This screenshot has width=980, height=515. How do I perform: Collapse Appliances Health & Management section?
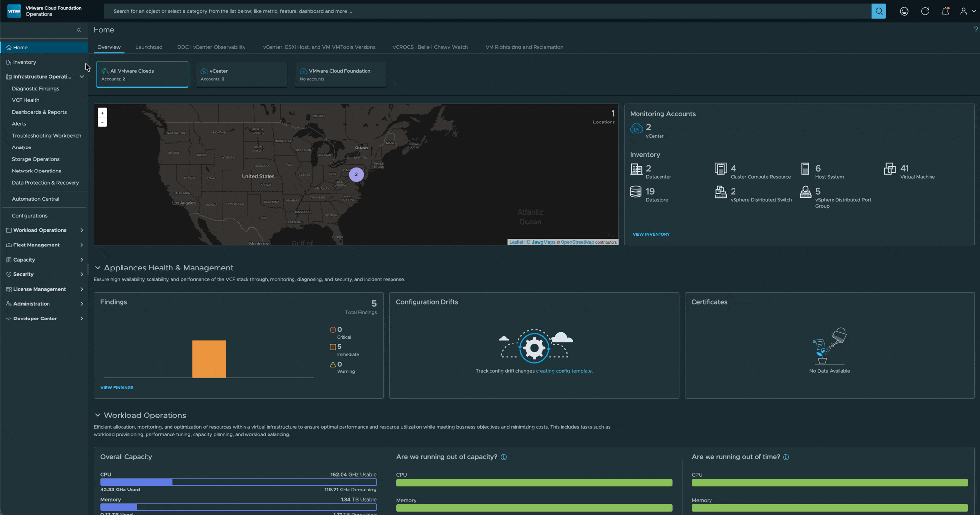coord(98,268)
